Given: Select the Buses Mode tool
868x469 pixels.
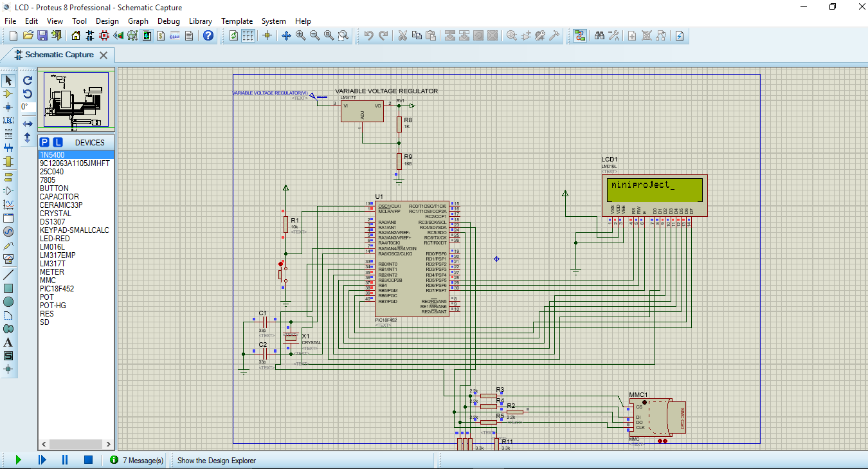Looking at the screenshot, I should [8, 147].
